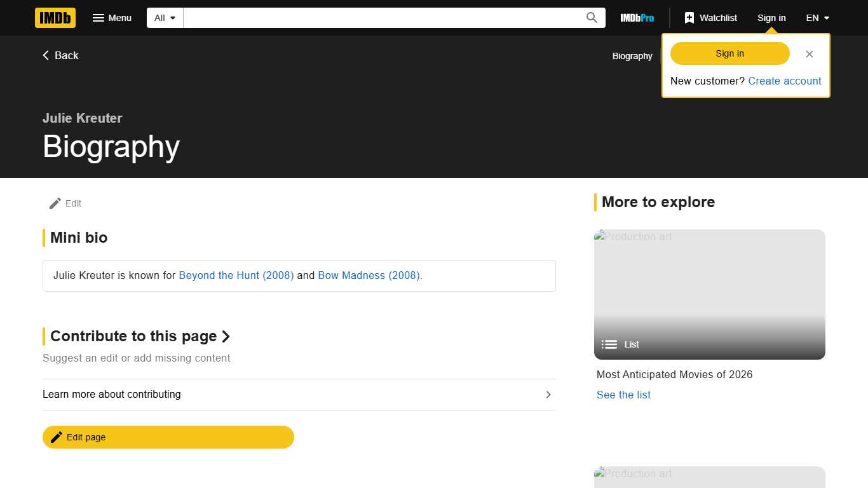Open Most Anticipated Movies of 2026 thumbnail
868x488 pixels.
pos(709,294)
